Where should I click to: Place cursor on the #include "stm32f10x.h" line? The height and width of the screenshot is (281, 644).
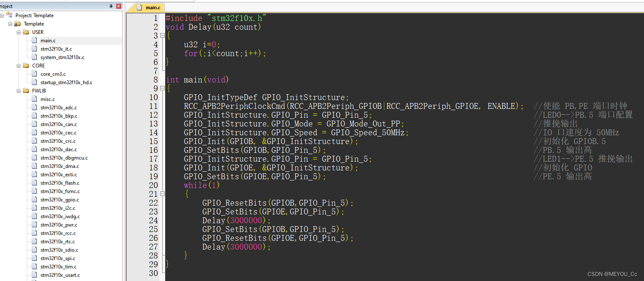216,18
